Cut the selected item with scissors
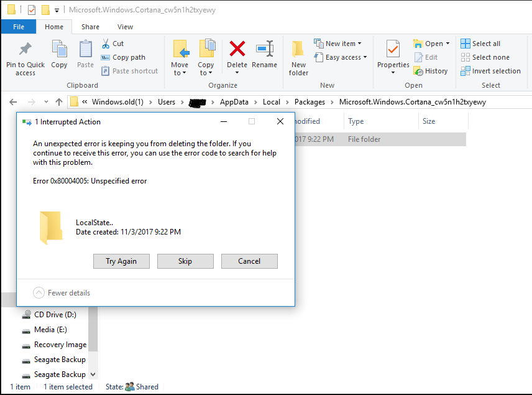 113,44
